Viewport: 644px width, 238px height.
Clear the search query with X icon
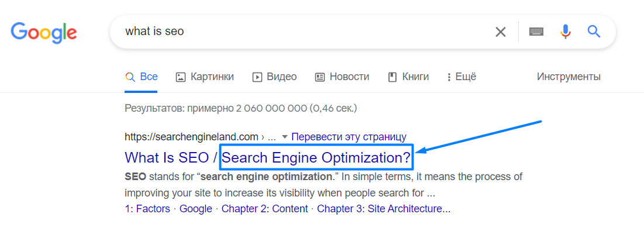501,32
